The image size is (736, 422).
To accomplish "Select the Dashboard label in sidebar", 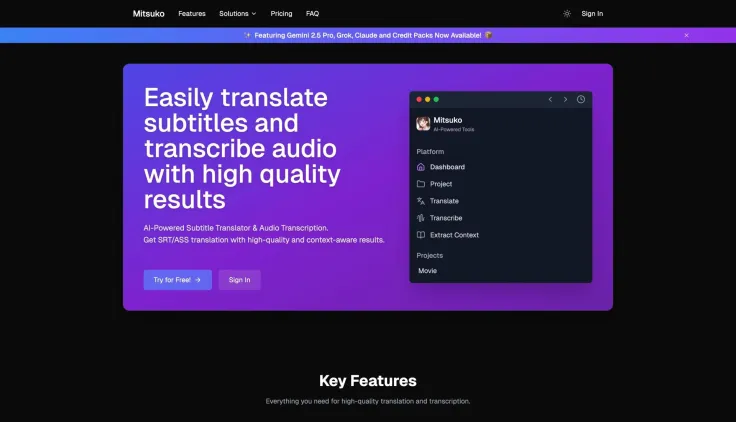I will coord(447,167).
